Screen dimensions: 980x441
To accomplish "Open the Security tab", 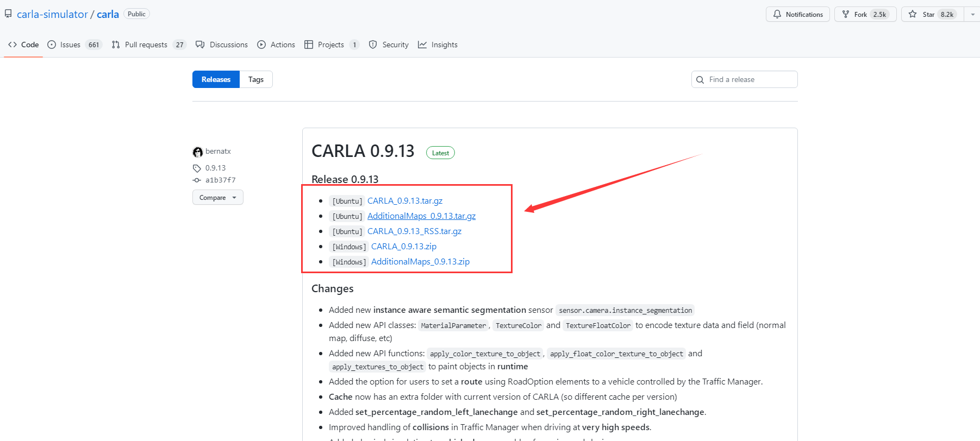I will [x=389, y=45].
